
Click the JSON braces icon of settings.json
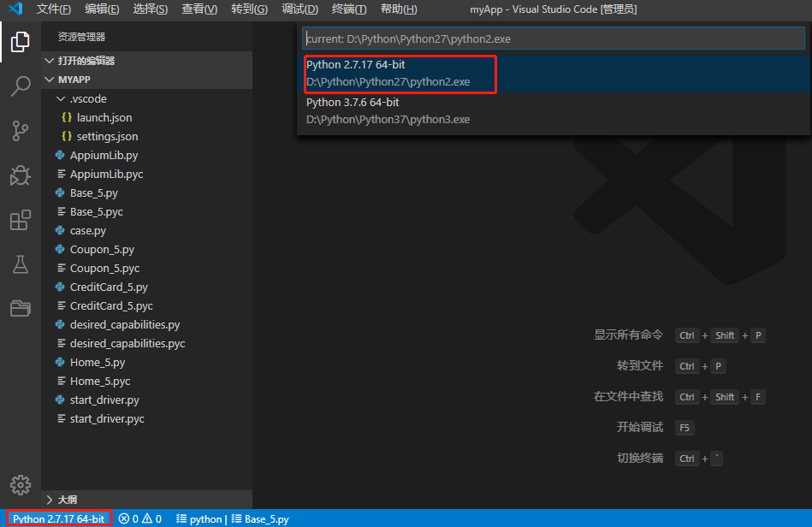coord(66,136)
